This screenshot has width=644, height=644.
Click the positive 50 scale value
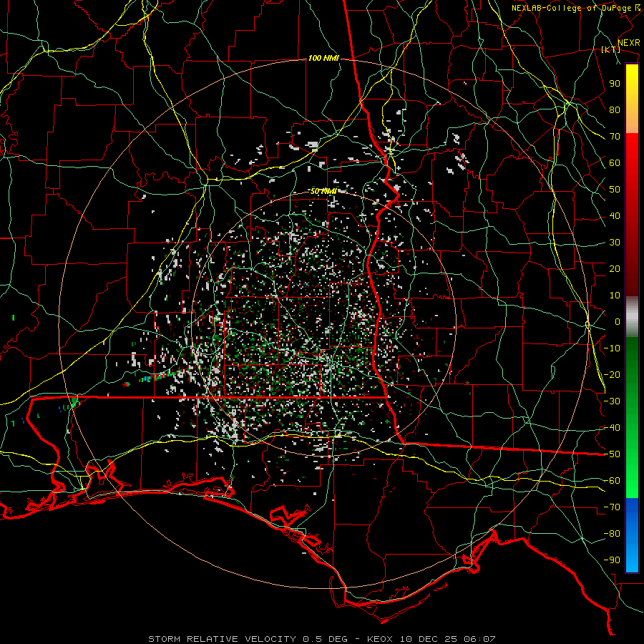click(x=615, y=190)
